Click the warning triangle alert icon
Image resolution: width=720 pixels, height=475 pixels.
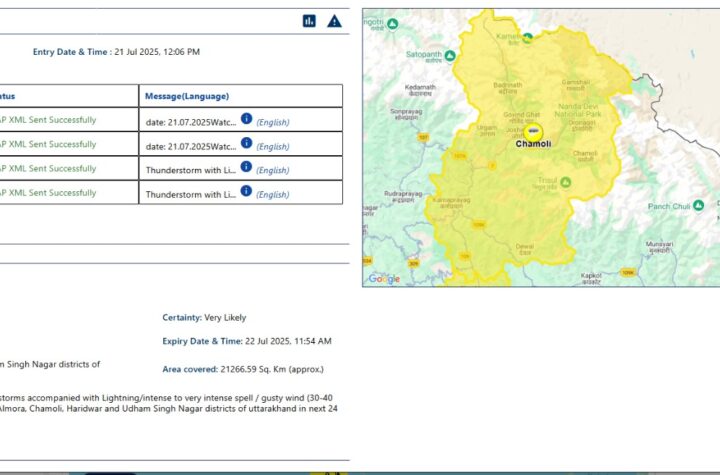(334, 21)
